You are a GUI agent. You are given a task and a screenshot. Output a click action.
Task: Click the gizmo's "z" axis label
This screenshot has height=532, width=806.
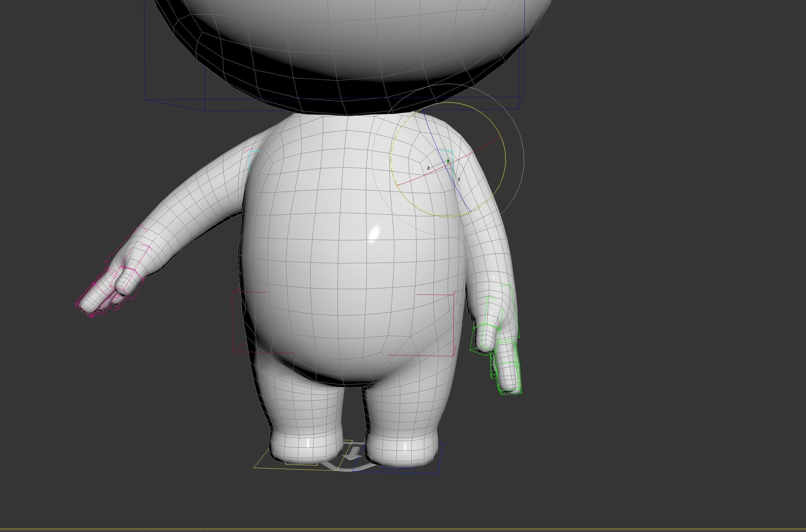428,168
